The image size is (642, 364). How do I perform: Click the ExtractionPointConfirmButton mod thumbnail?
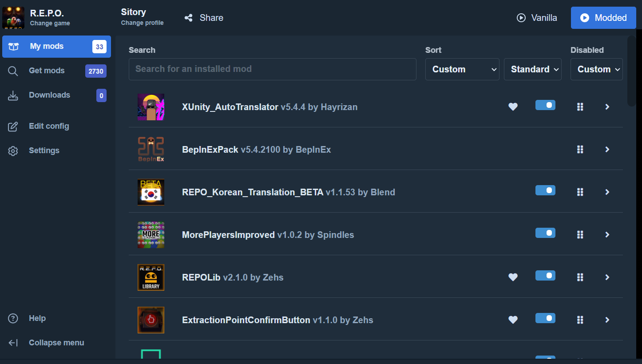point(151,320)
